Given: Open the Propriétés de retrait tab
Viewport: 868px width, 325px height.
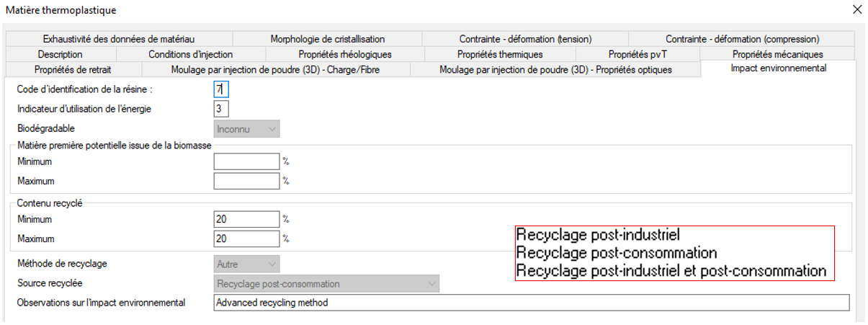Looking at the screenshot, I should 73,69.
